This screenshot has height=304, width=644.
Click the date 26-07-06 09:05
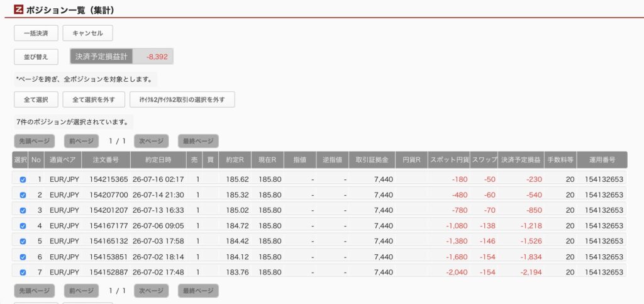pyautogui.click(x=158, y=226)
